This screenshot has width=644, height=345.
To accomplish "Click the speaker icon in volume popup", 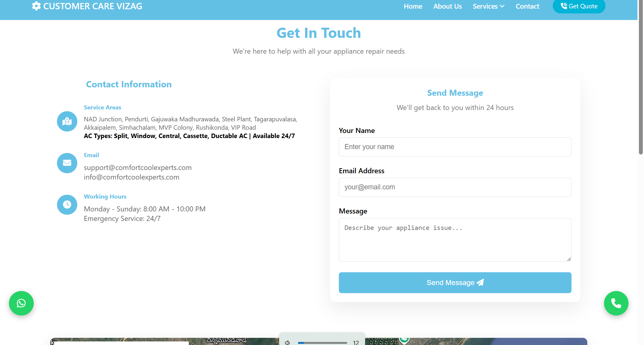I will coord(288,343).
